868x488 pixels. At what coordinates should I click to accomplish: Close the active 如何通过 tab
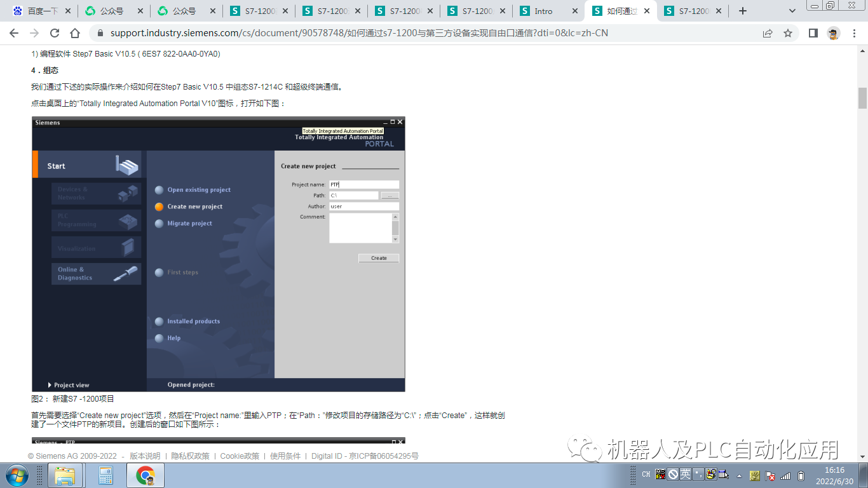pyautogui.click(x=647, y=11)
